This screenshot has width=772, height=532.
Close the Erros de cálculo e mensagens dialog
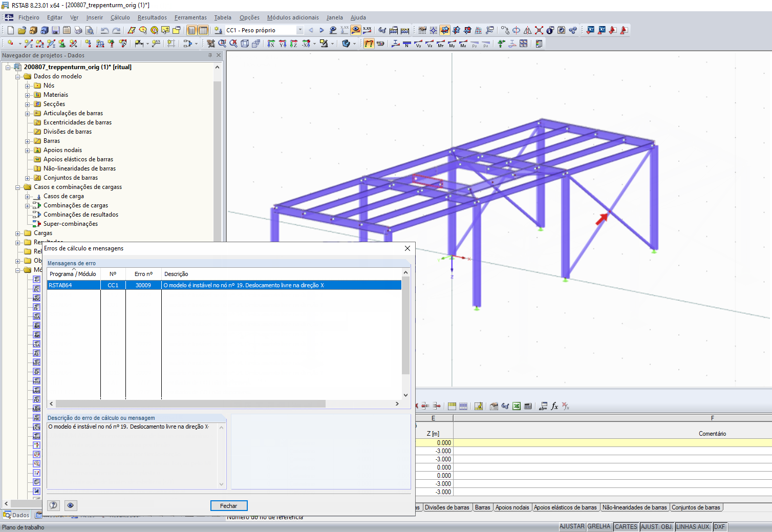[408, 248]
